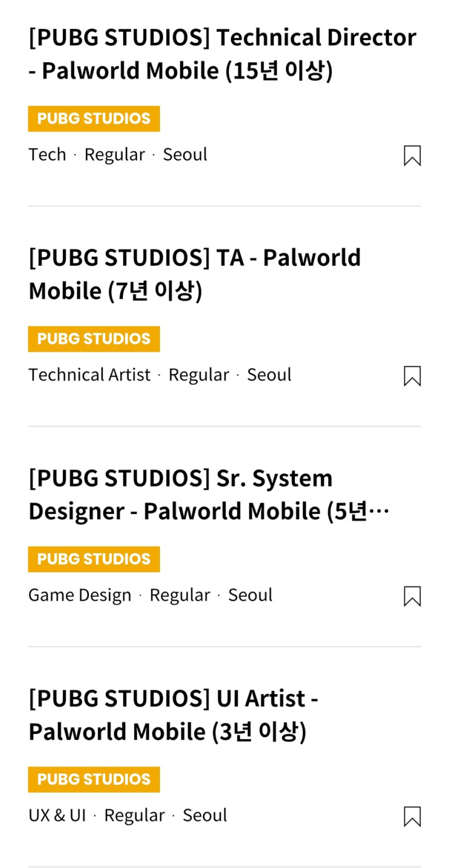Click PUBG STUDIOS badge under Technical Director
The height and width of the screenshot is (868, 449).
click(x=94, y=118)
